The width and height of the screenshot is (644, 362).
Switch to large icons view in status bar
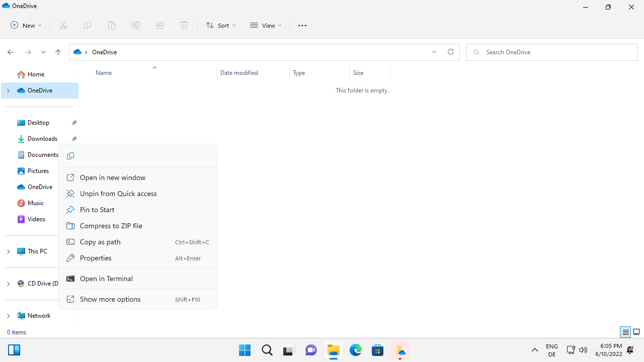coord(636,332)
